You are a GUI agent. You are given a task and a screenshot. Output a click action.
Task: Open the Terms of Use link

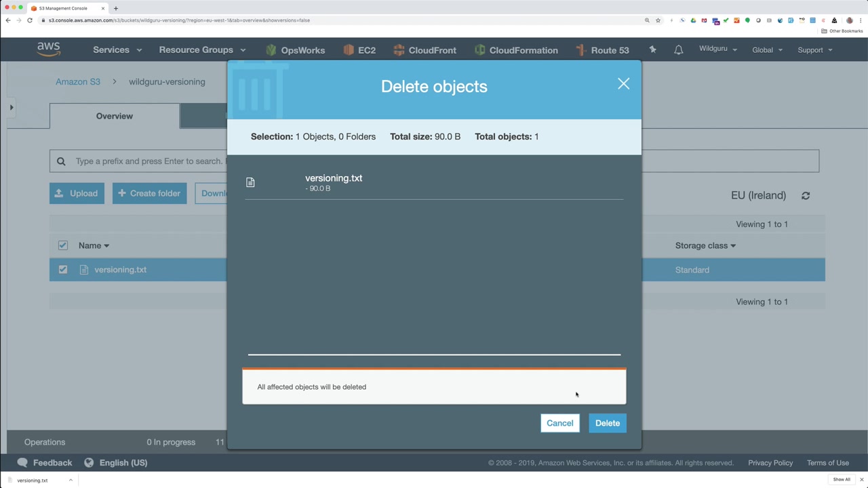(x=828, y=463)
